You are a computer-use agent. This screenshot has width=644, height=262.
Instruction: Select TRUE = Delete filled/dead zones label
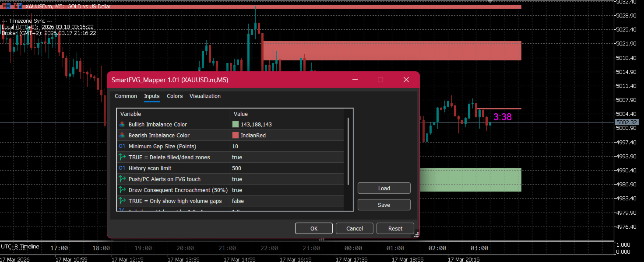(x=169, y=157)
